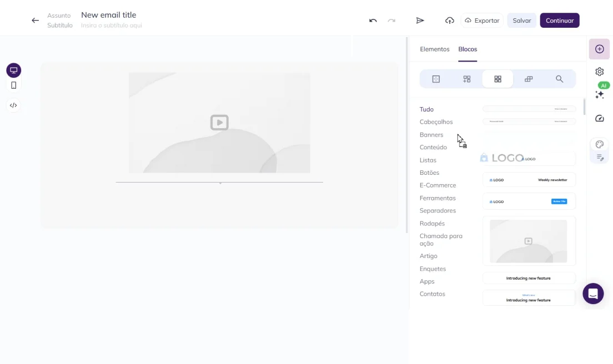Switch to the Elementos tab
The image size is (613, 364).
coord(434,49)
